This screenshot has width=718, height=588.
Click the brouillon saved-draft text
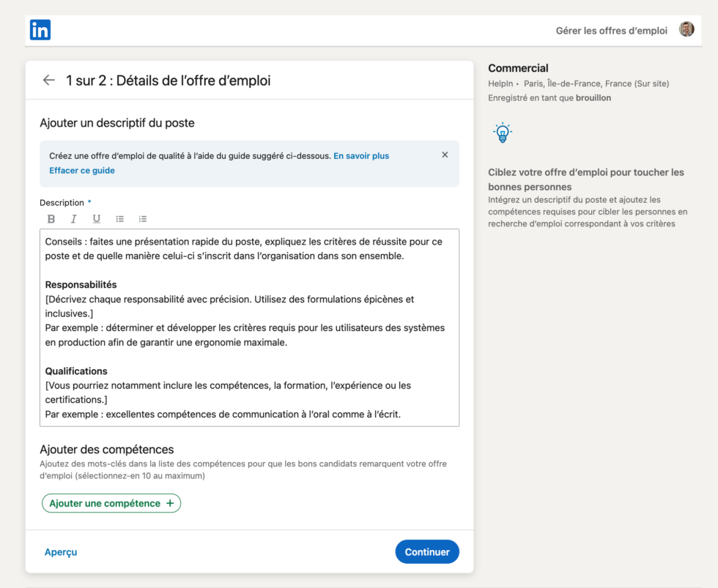click(594, 97)
